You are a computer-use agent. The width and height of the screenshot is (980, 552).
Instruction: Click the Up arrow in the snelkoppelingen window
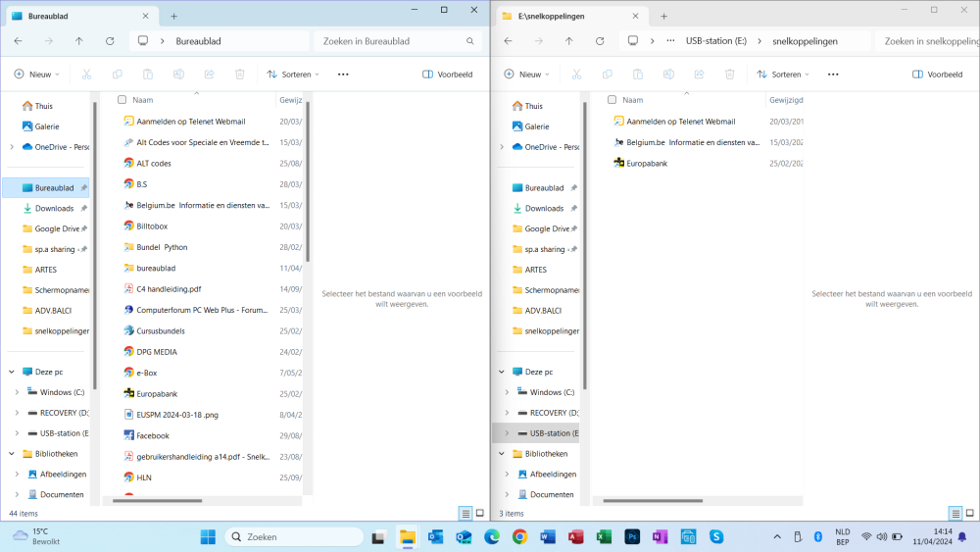point(568,41)
